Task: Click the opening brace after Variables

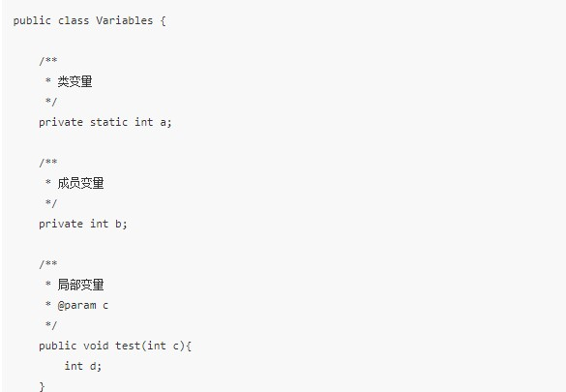Action: pyautogui.click(x=163, y=21)
